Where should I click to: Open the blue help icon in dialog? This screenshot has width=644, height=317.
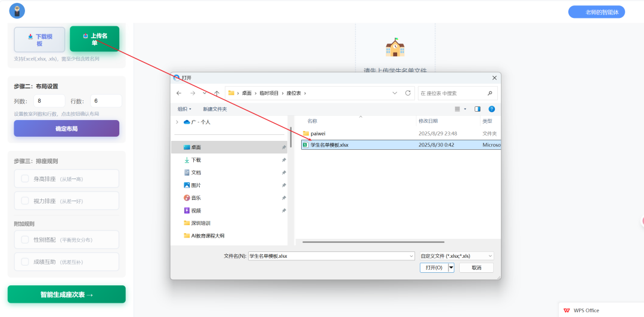(491, 109)
